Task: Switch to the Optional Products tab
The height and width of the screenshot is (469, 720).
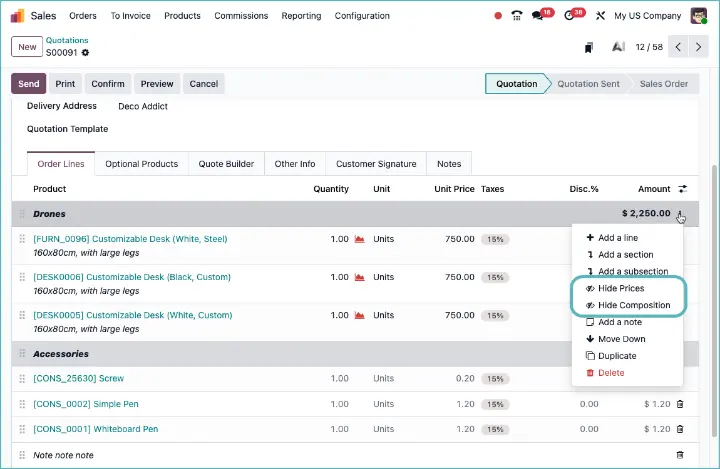Action: click(x=141, y=164)
